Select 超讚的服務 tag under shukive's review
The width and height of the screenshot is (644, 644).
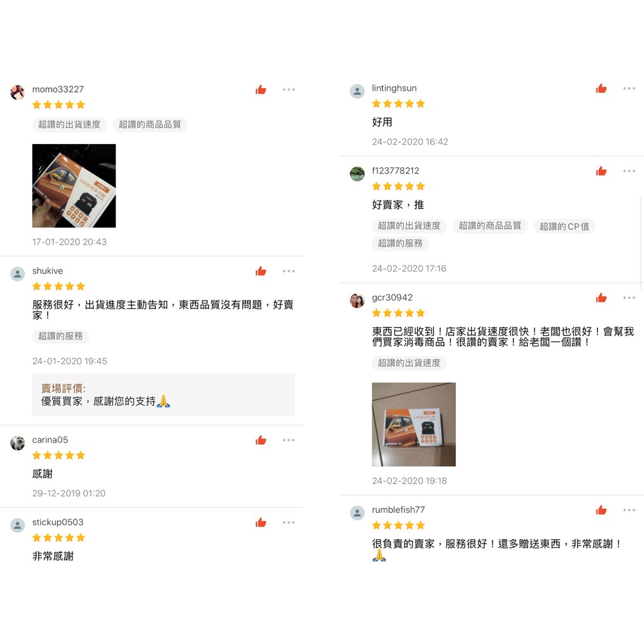[x=60, y=336]
